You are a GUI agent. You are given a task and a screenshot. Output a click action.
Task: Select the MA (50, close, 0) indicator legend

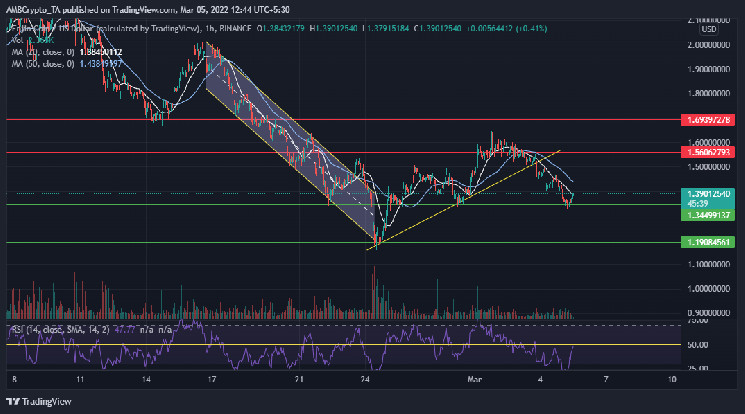(43, 63)
